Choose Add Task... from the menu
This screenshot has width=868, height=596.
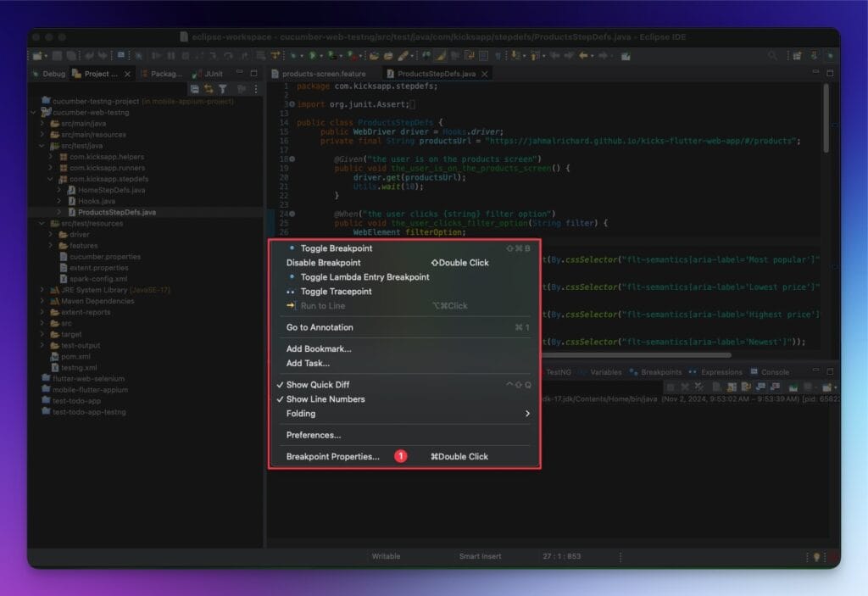pyautogui.click(x=308, y=364)
